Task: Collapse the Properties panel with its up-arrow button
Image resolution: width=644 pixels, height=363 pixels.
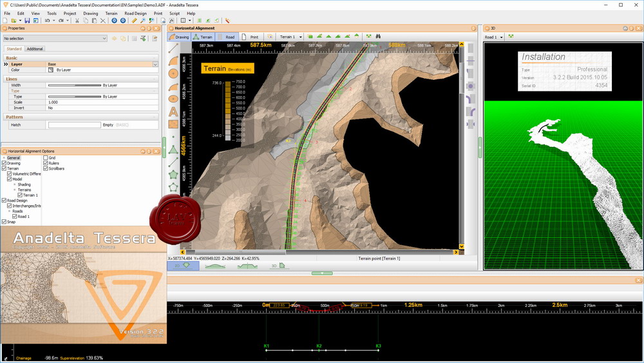Action: click(143, 28)
